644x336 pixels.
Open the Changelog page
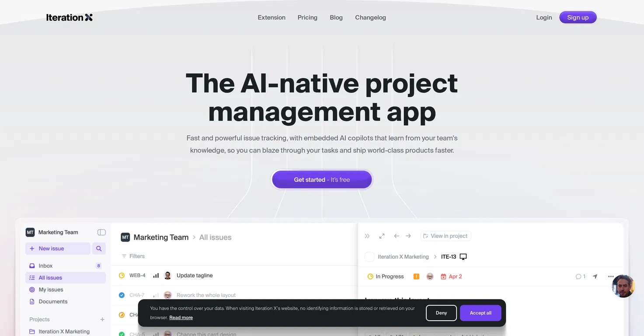pyautogui.click(x=370, y=17)
